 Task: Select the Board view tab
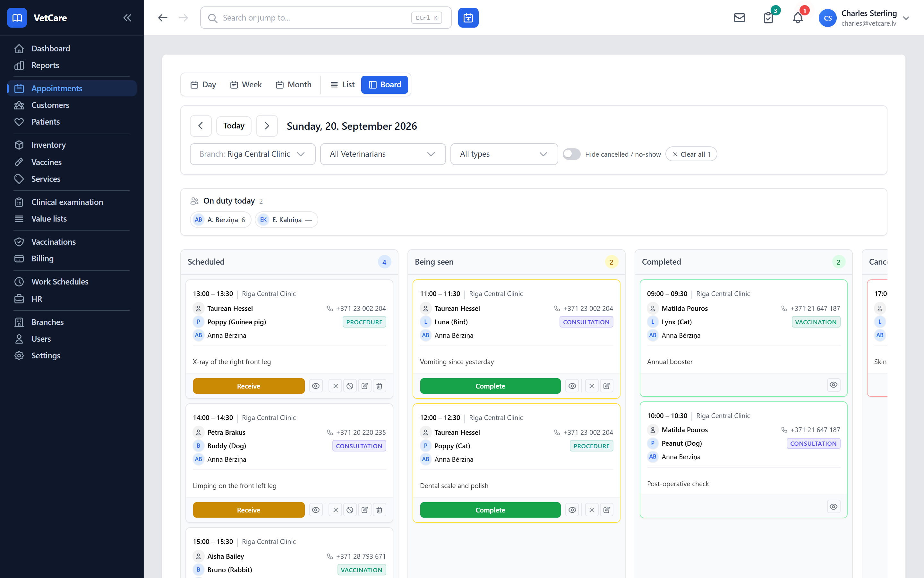(x=384, y=84)
